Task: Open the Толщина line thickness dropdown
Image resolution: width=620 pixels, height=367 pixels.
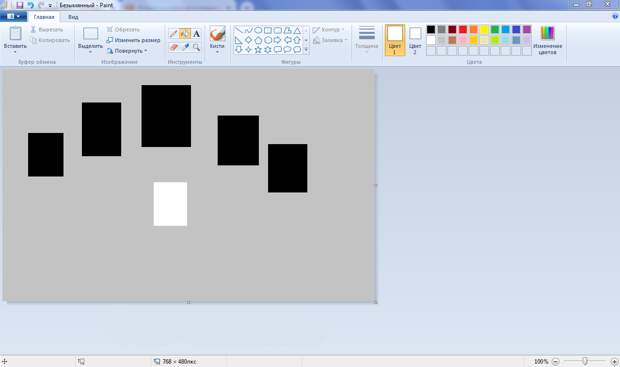Action: point(367,40)
